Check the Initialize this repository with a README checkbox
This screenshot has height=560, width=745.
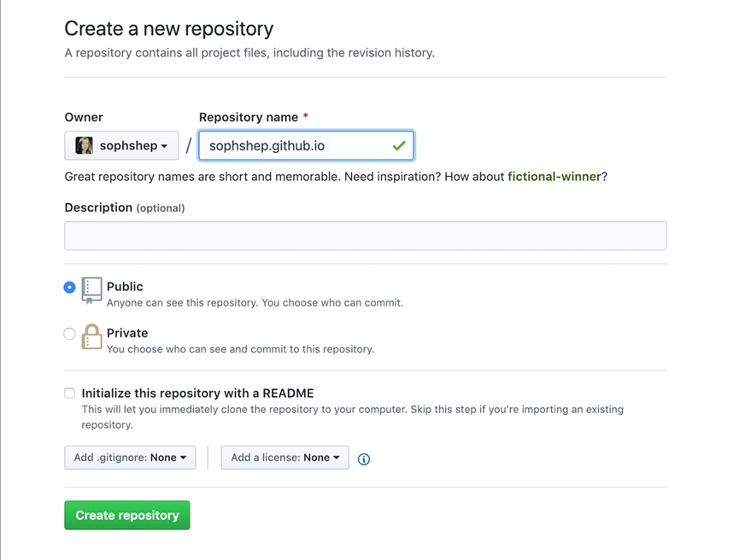coord(69,393)
